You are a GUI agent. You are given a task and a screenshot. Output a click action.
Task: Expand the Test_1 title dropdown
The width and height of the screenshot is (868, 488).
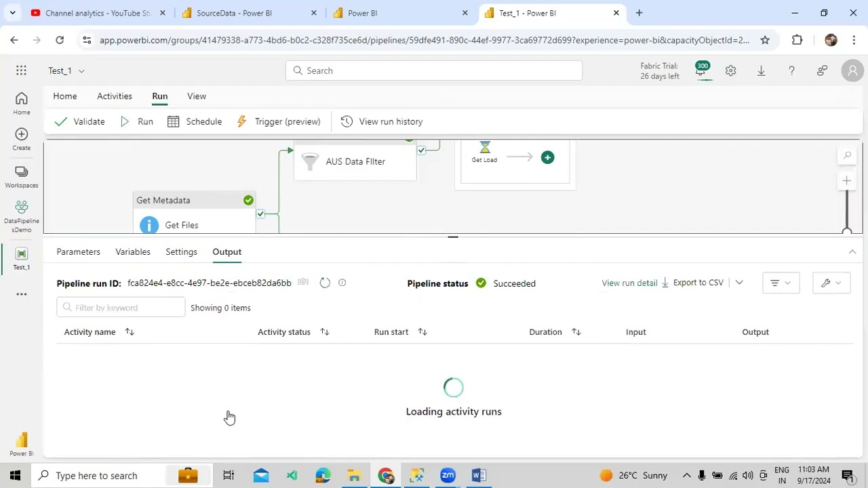point(81,70)
